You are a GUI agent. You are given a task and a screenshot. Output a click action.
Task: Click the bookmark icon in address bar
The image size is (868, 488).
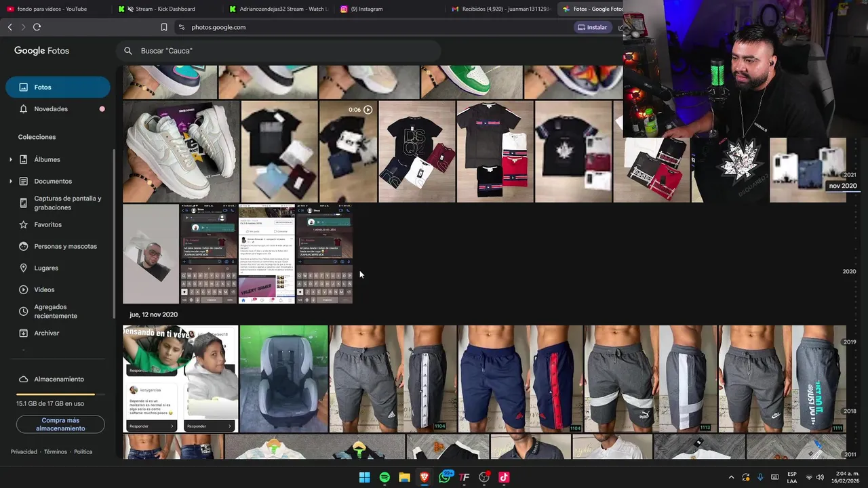(163, 27)
